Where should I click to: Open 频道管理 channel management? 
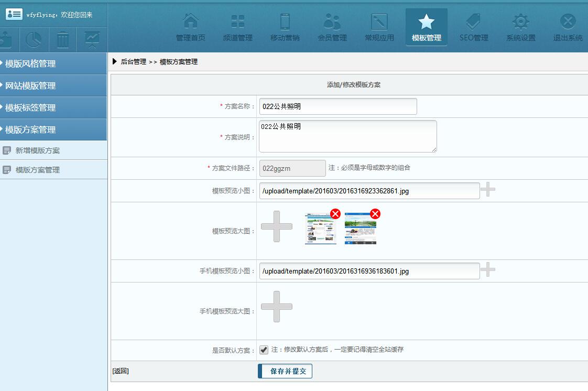tap(238, 22)
